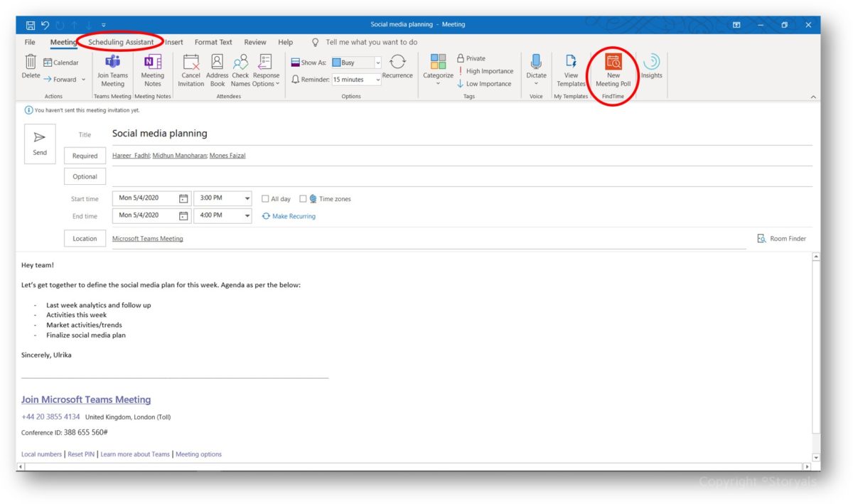
Task: Click the Dictate voice icon
Action: [x=535, y=68]
